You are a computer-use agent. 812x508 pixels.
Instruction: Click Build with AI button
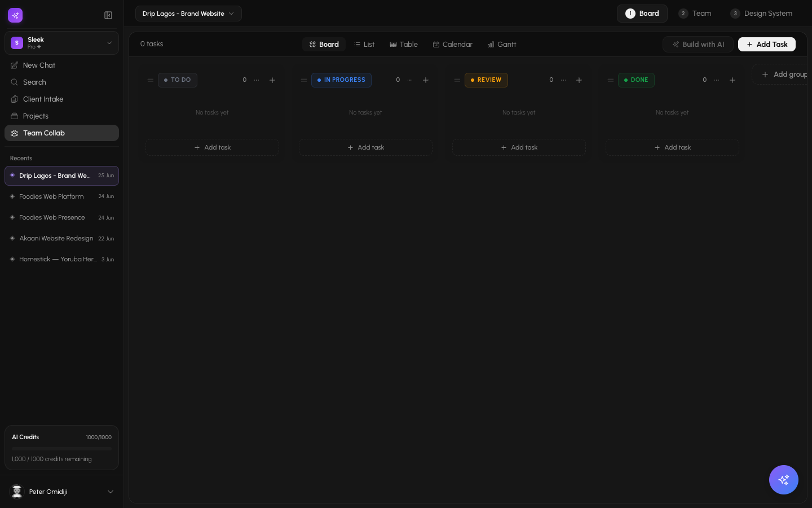[x=698, y=45]
